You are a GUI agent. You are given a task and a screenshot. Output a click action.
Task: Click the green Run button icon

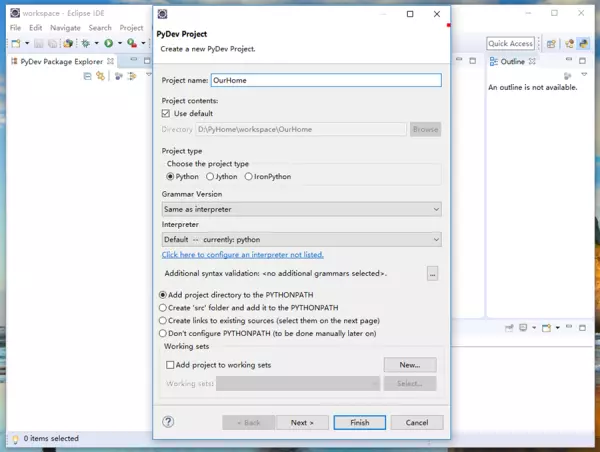click(109, 43)
